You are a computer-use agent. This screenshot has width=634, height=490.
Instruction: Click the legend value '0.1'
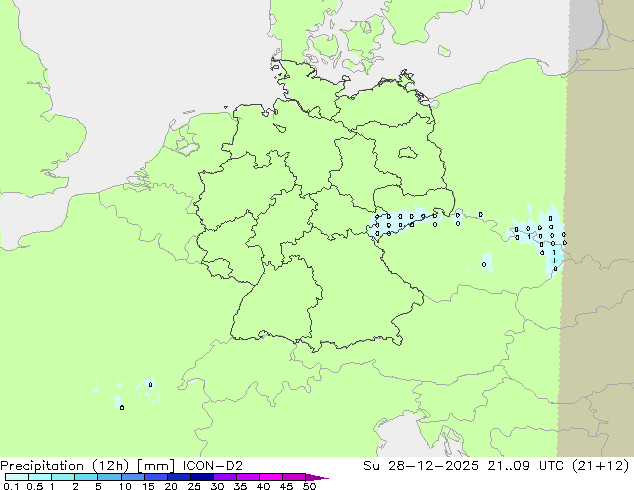pyautogui.click(x=11, y=486)
